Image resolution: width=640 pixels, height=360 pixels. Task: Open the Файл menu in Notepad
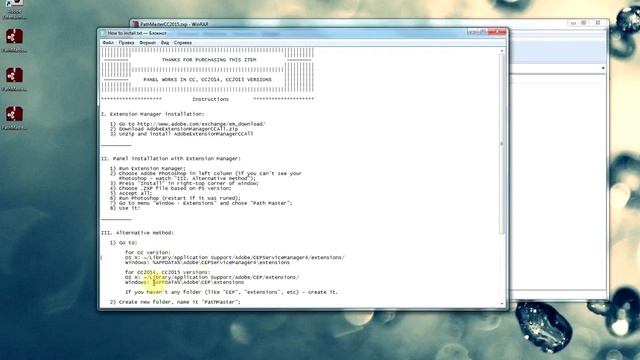(108, 42)
